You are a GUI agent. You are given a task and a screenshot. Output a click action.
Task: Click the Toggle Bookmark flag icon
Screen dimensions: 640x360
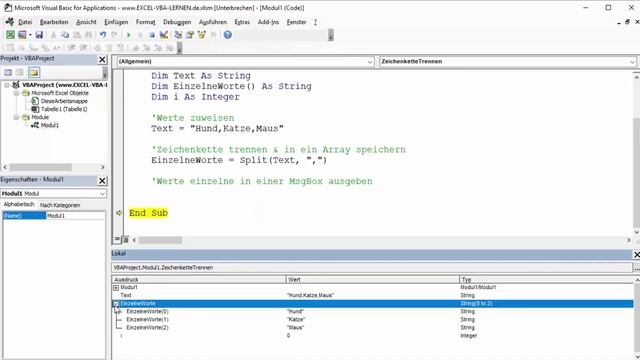pos(135,48)
